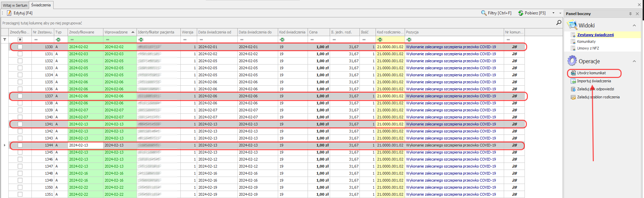
Task: Click the Importuj świadczenia icon
Action: pos(573,81)
